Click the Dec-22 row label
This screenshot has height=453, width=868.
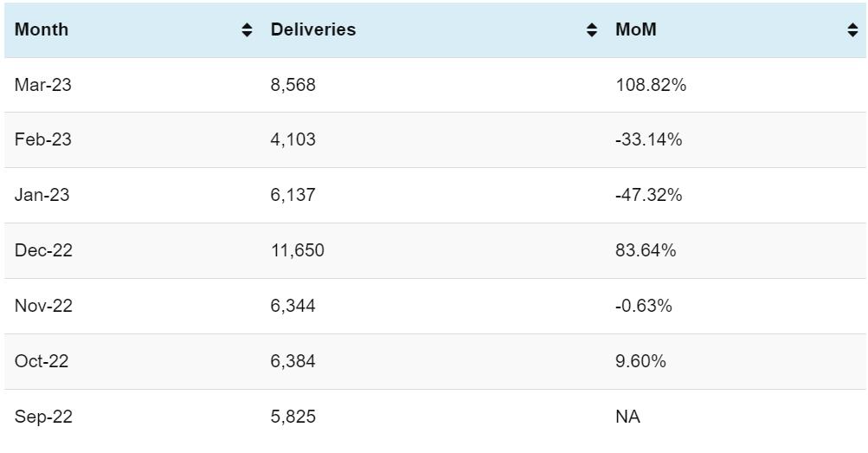tap(44, 250)
